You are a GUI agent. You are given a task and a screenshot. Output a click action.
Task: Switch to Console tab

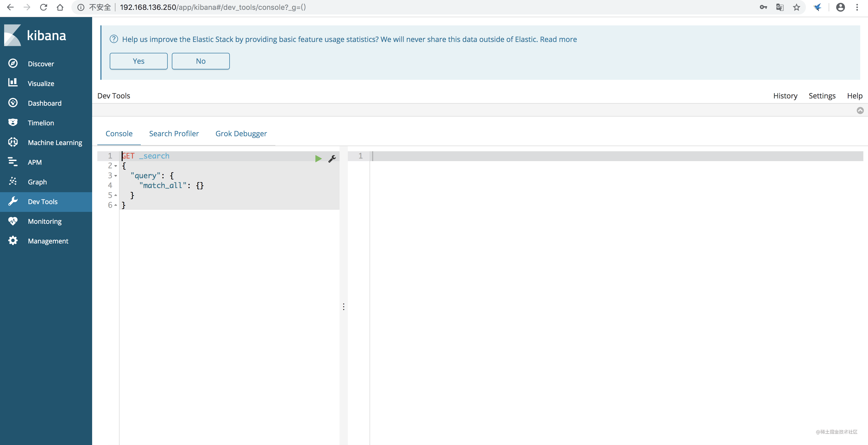119,134
